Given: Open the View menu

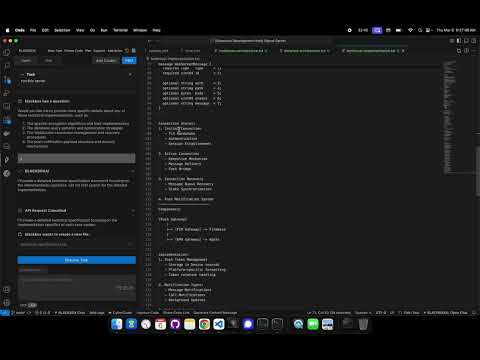Looking at the screenshot, I should 80,30.
